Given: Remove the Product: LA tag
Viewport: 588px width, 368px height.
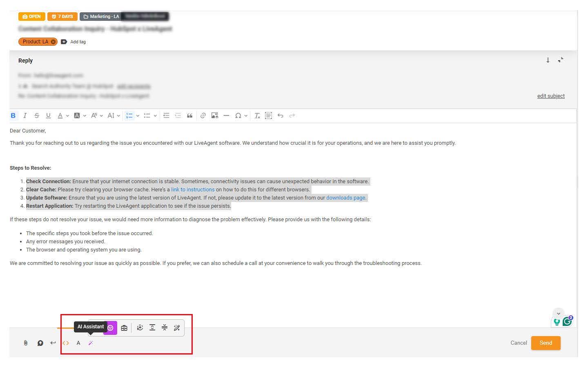Looking at the screenshot, I should tap(53, 41).
